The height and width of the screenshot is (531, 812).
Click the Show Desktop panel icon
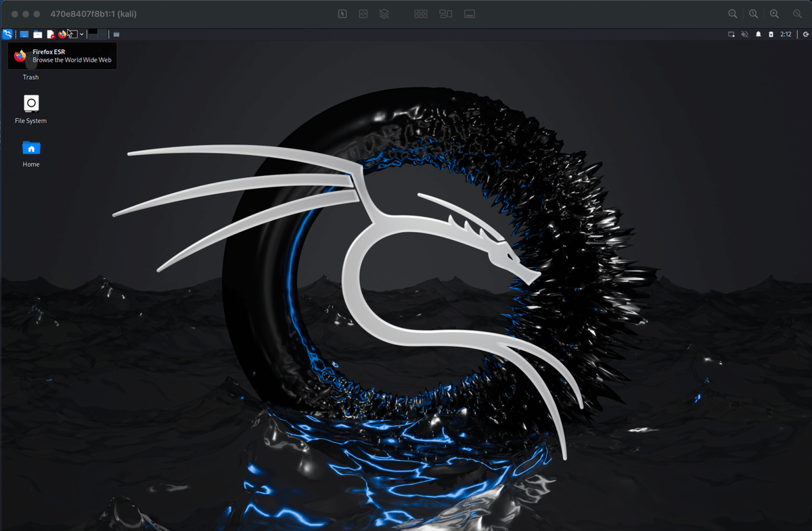click(x=24, y=34)
